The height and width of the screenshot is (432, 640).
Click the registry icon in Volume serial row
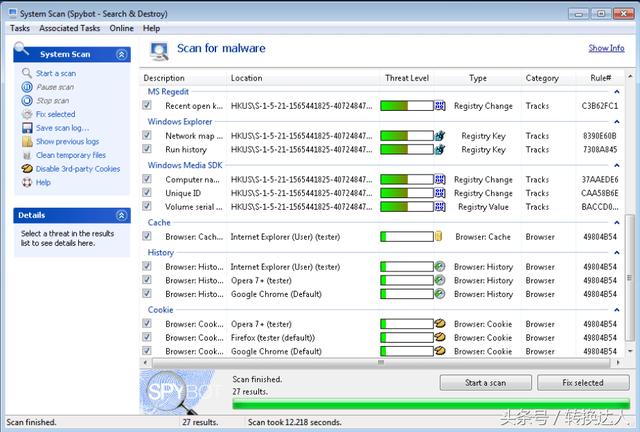point(440,207)
